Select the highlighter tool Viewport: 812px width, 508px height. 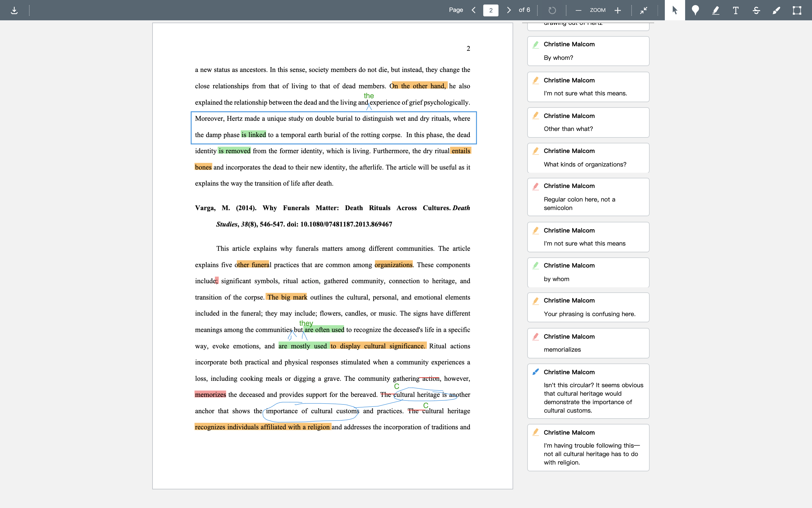click(x=715, y=10)
